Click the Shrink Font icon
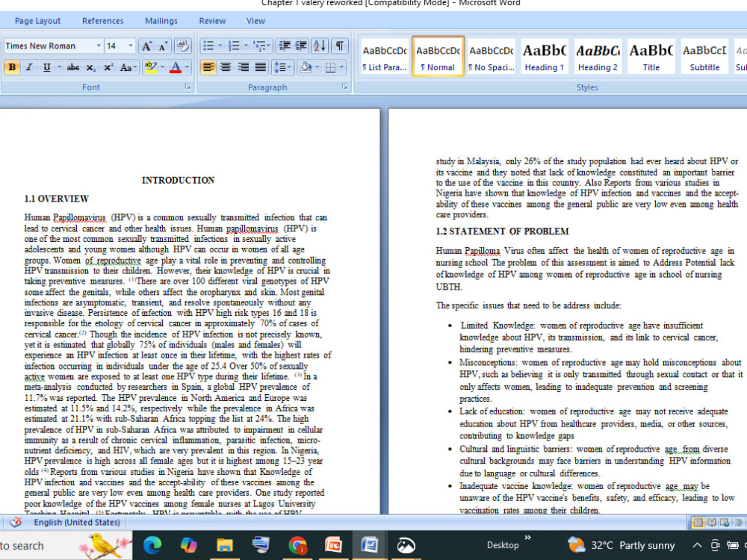The width and height of the screenshot is (747, 560). click(163, 46)
